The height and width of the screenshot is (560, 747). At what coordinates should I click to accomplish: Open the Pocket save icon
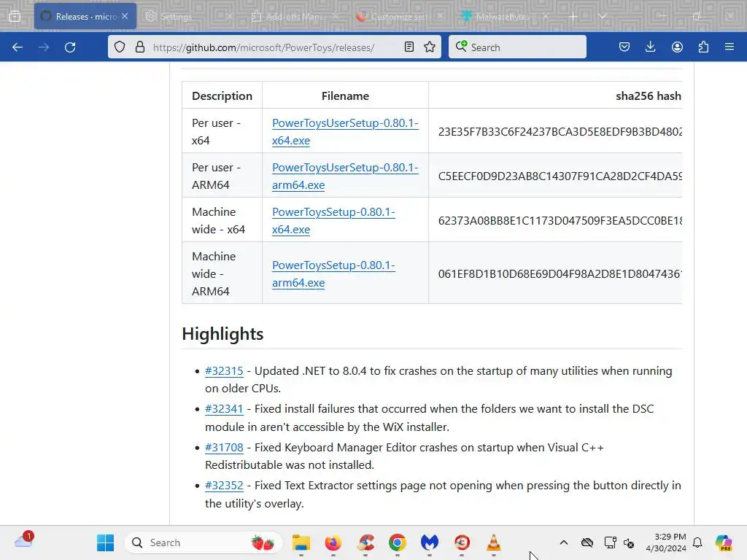pos(624,47)
